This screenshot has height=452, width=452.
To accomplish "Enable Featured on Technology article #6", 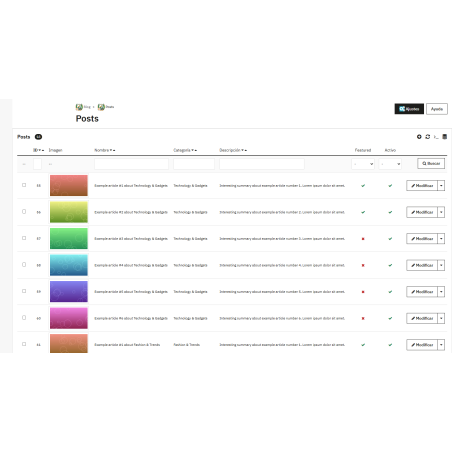I will [363, 318].
